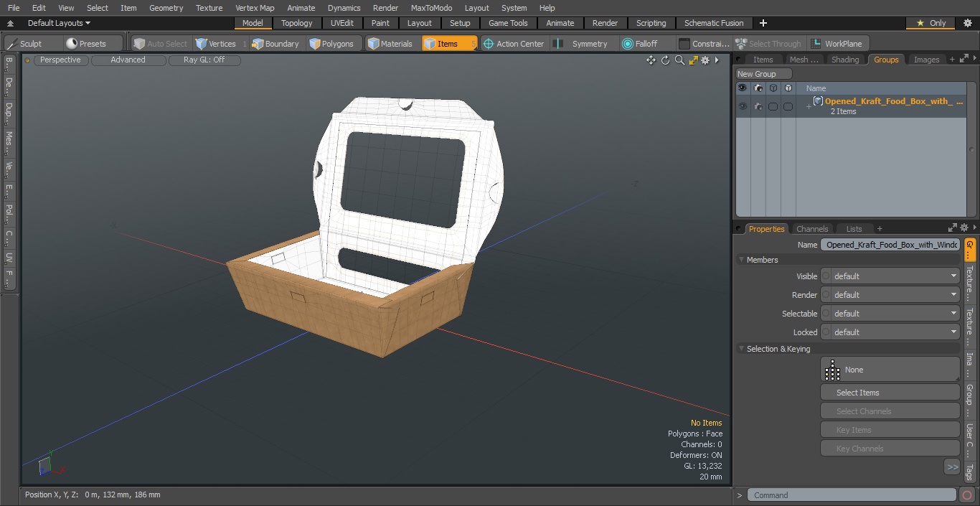Click the Command input field
This screenshot has height=506, width=980.
(852, 495)
